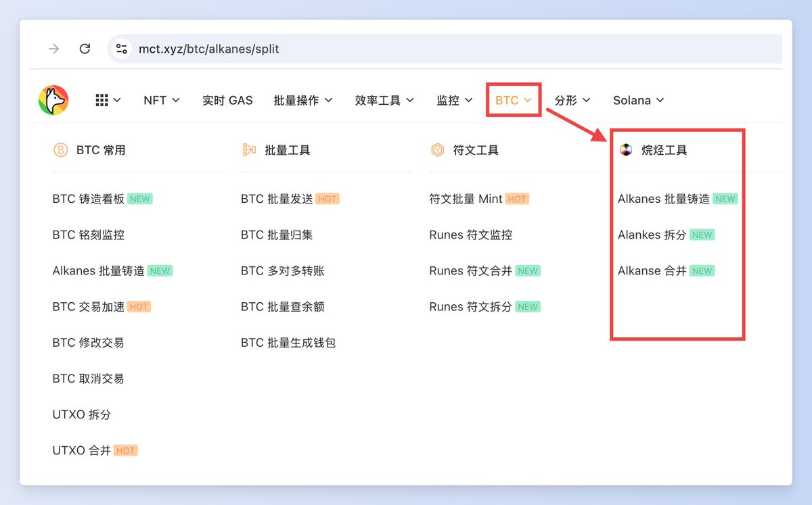Open Alkanes 批量铸造 under 烷烃工具
Viewport: 812px width, 505px height.
pyautogui.click(x=664, y=199)
